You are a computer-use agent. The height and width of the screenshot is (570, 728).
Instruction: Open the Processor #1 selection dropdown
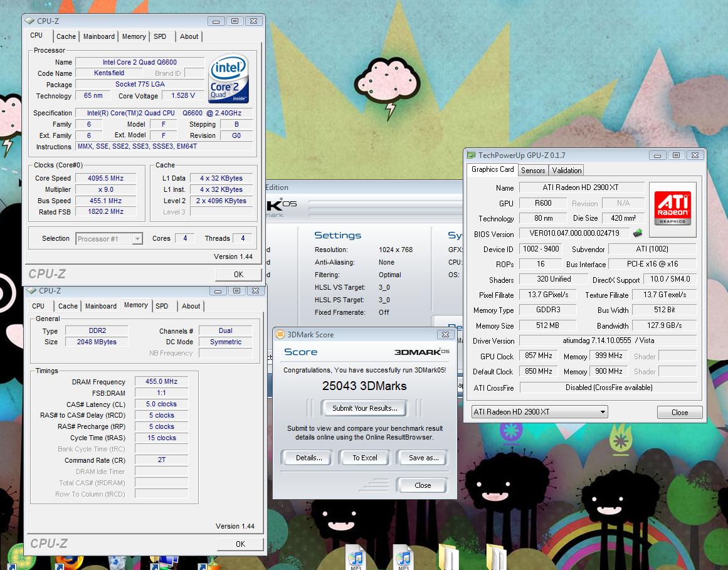pyautogui.click(x=137, y=238)
